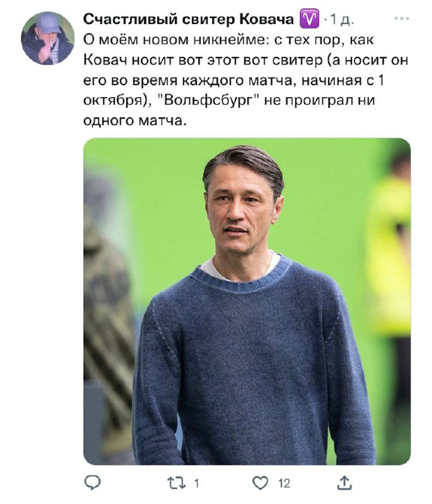The image size is (432, 504).
Task: Open the reply speech bubble icon
Action: click(x=92, y=482)
